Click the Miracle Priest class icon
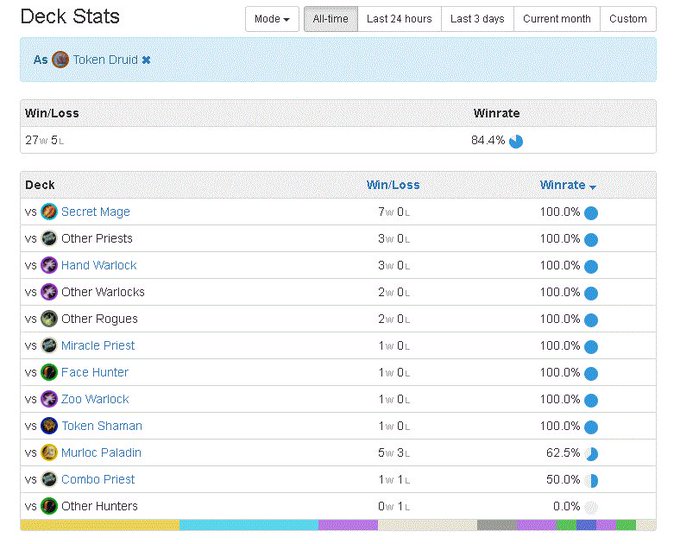This screenshot has width=680, height=544. (49, 345)
